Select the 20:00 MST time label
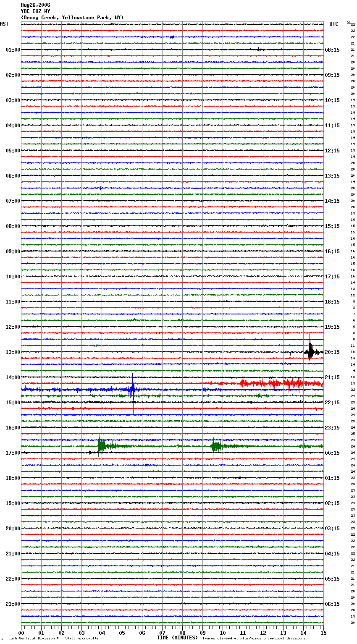This screenshot has width=357, height=644. [13, 529]
